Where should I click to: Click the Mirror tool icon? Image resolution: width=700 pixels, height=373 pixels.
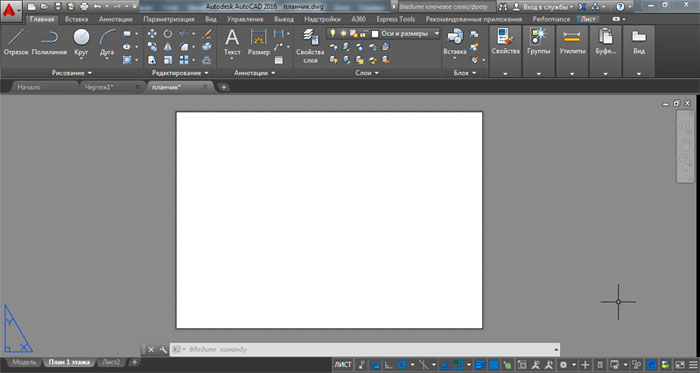click(167, 46)
